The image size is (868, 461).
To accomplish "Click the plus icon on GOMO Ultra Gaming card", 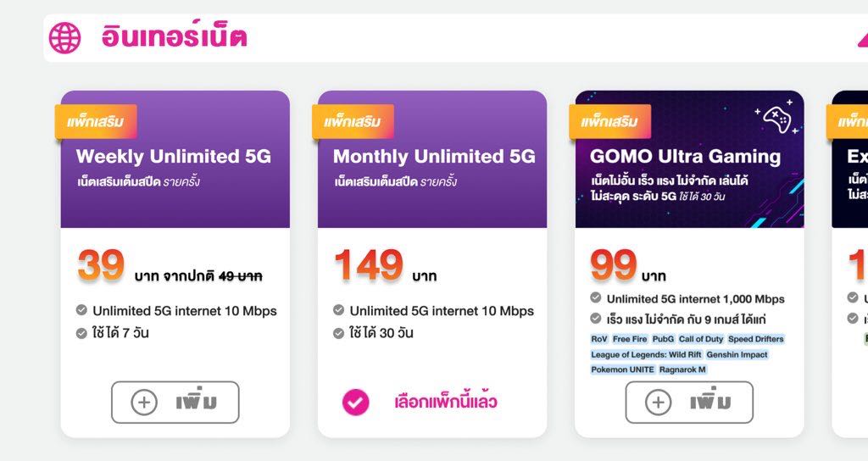I will [658, 403].
